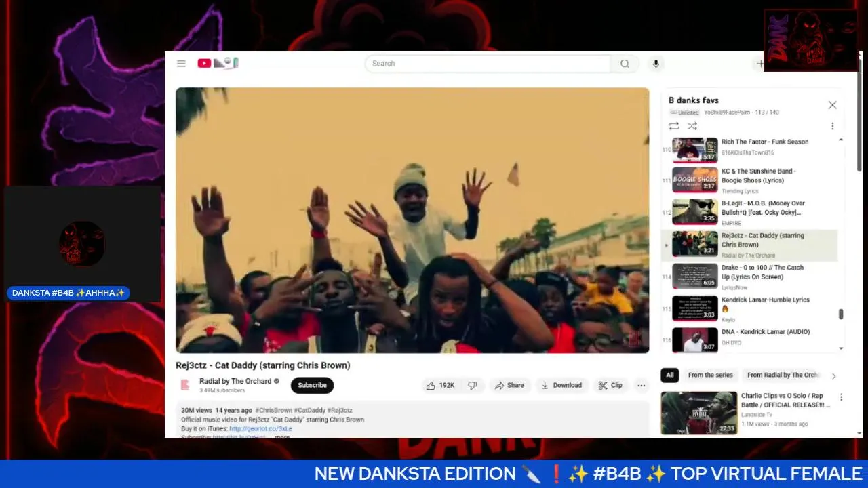The height and width of the screenshot is (488, 868).
Task: Select From Radial by The Orchard chip
Action: tap(783, 375)
